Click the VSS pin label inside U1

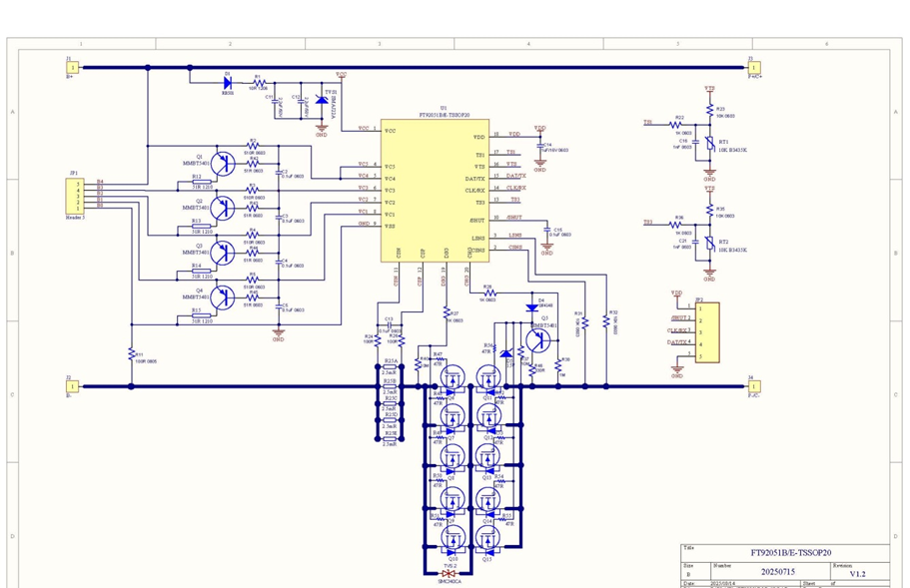390,227
